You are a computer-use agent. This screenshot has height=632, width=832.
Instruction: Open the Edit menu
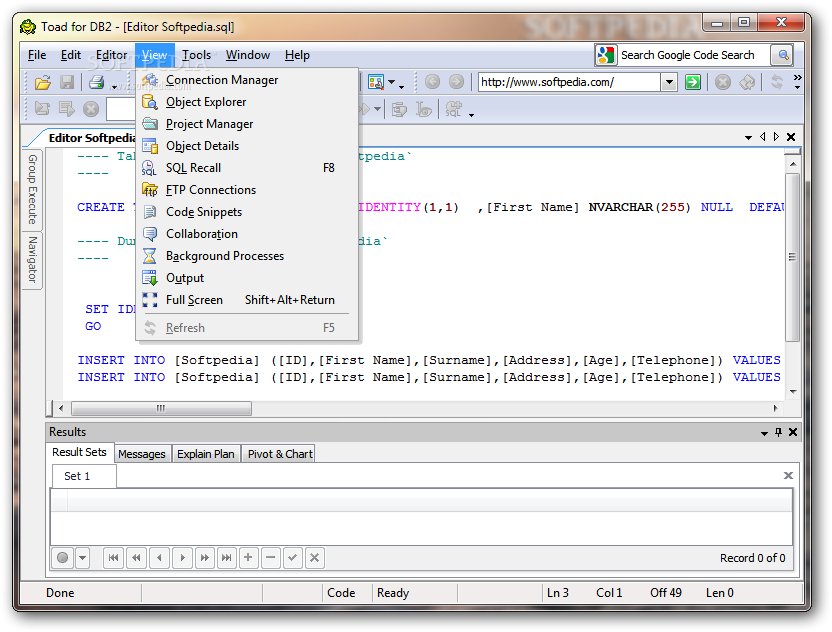pyautogui.click(x=71, y=55)
